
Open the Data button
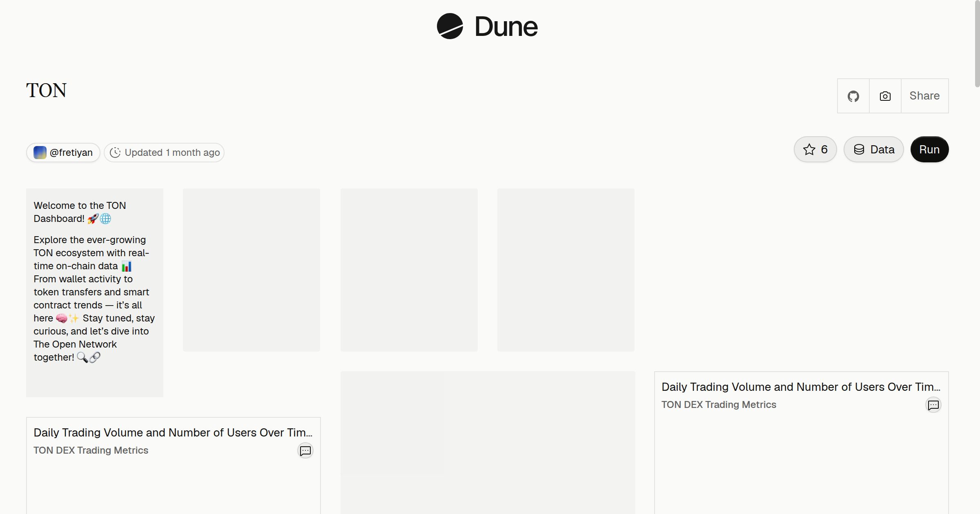click(x=874, y=149)
